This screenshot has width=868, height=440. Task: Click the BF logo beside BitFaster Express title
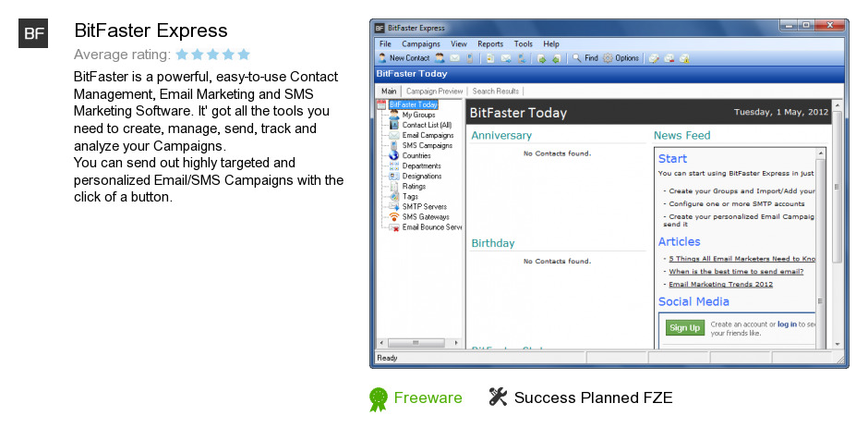pyautogui.click(x=33, y=33)
